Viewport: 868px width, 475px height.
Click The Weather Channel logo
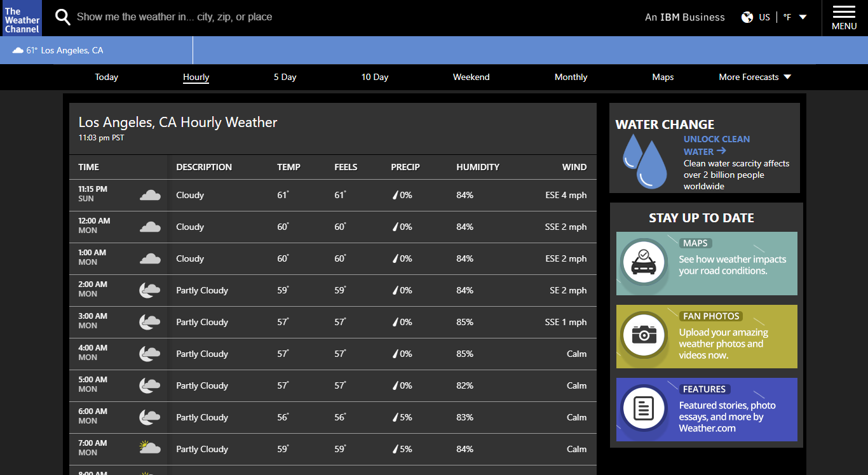[x=21, y=17]
